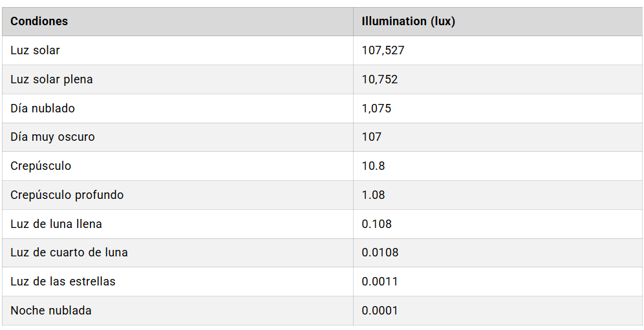Select the 'Luz de luna llena' cell

(56, 224)
